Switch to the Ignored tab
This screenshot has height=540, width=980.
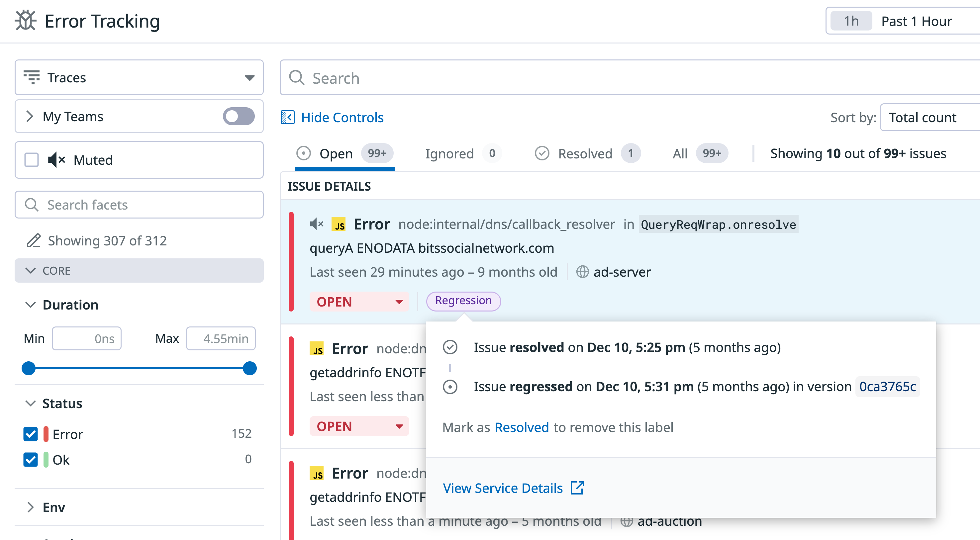tap(449, 154)
